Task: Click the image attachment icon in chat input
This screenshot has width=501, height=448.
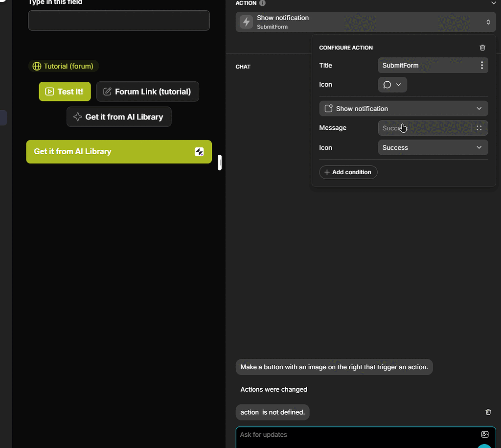Action: (485, 434)
